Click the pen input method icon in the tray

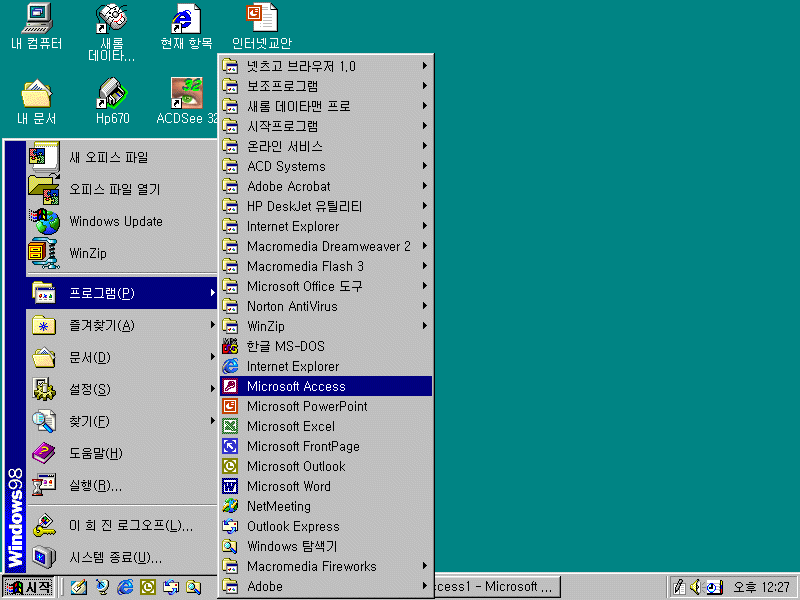click(679, 587)
